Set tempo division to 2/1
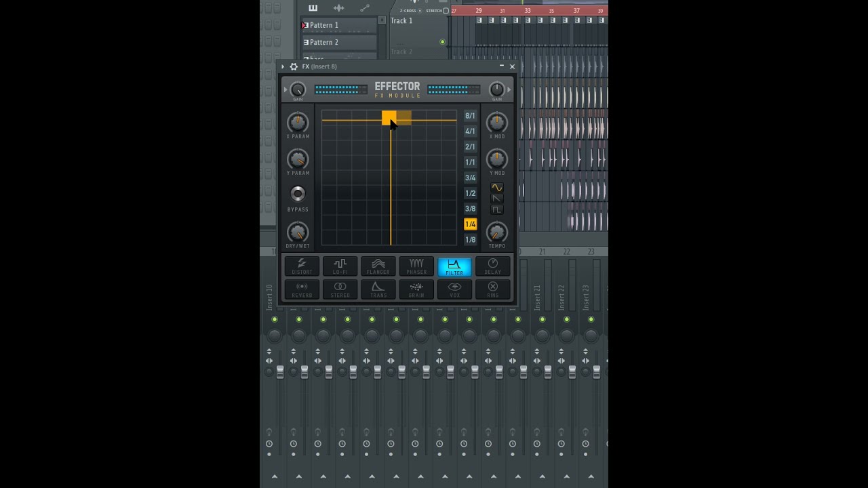This screenshot has height=488, width=868. 470,147
